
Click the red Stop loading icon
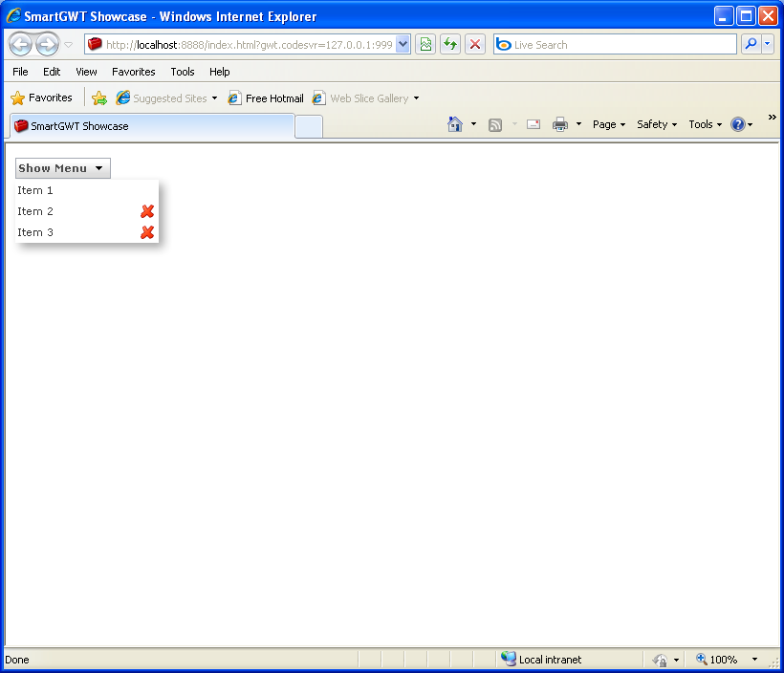coord(475,45)
